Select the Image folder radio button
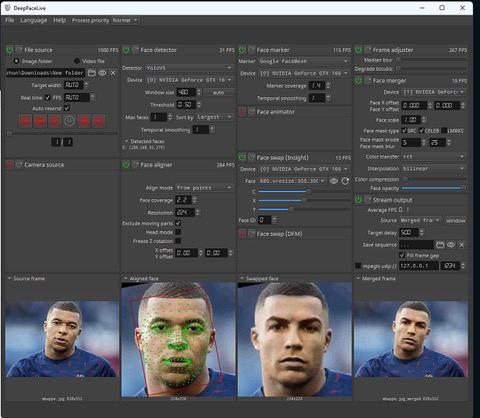The width and height of the screenshot is (480, 418). pos(16,61)
